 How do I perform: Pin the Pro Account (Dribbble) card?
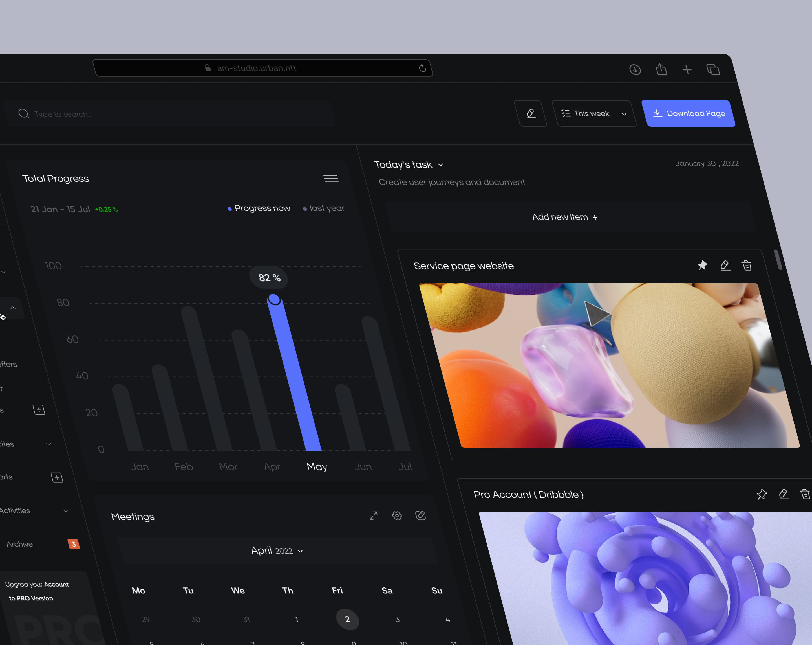762,494
